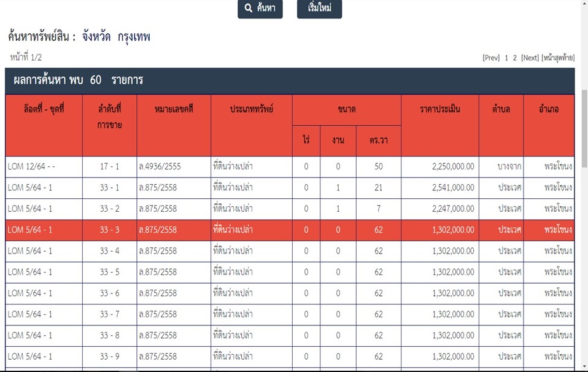Click the ล็อตที่ - ชุดที่ column header
The image size is (588, 372).
click(44, 109)
